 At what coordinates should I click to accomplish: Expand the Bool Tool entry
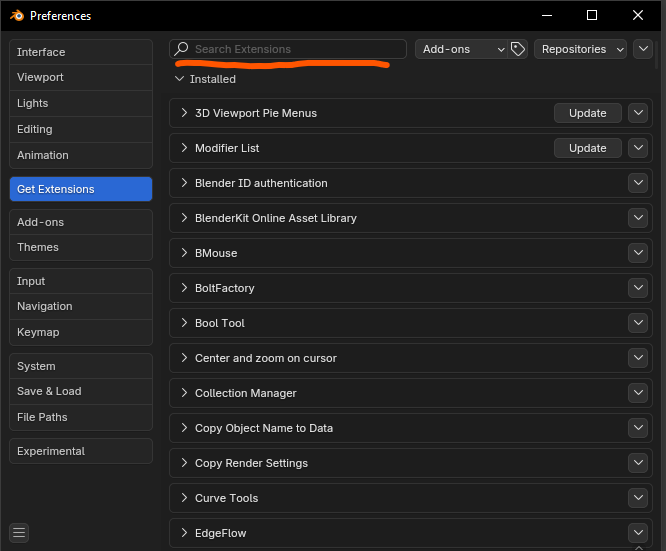pyautogui.click(x=184, y=322)
